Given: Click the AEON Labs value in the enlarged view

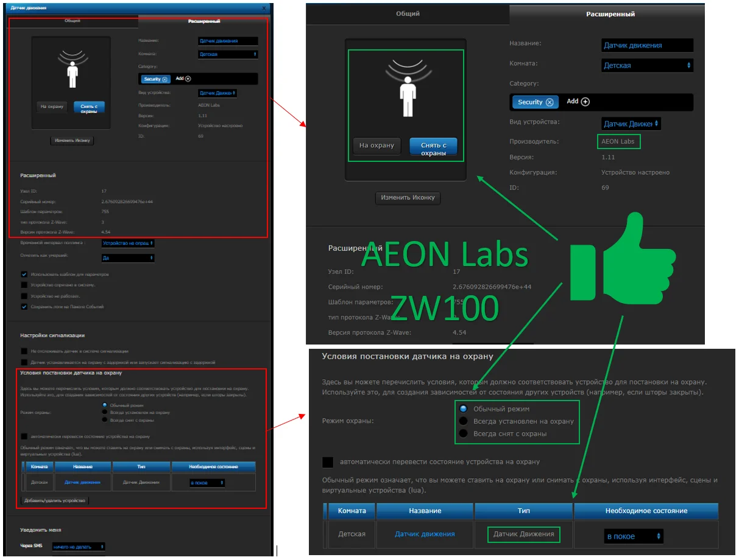Looking at the screenshot, I should coord(618,141).
